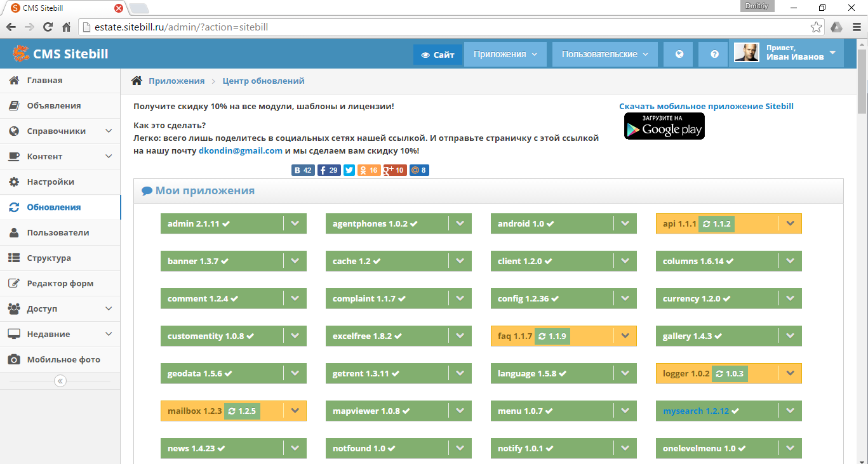Open Структура in sidebar
The image size is (868, 464).
60,258
